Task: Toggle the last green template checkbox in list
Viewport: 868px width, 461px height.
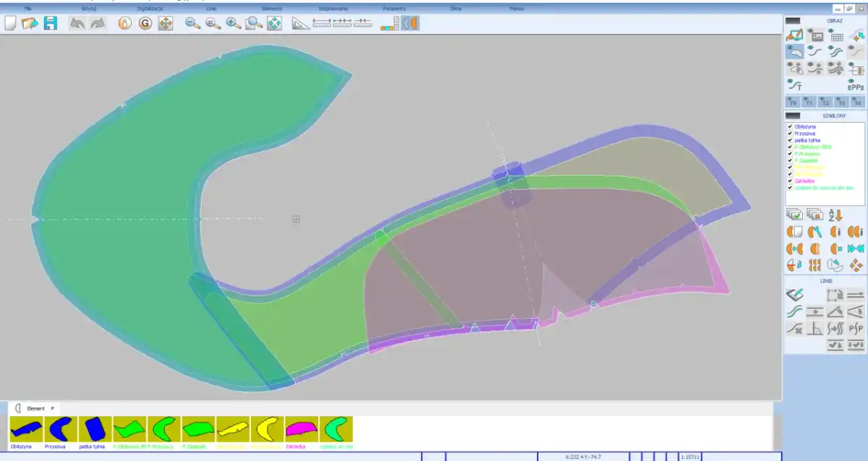Action: [x=790, y=187]
